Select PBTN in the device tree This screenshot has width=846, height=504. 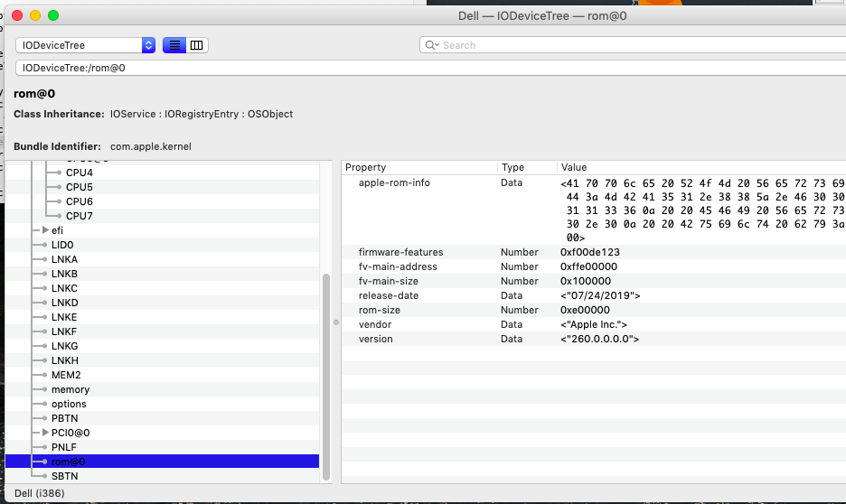pos(65,418)
